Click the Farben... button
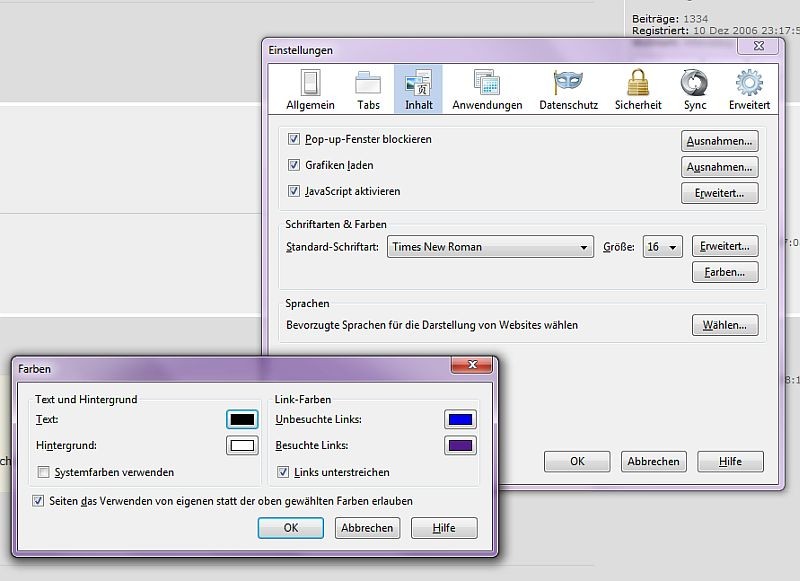Viewport: 800px width, 581px height. tap(724, 272)
